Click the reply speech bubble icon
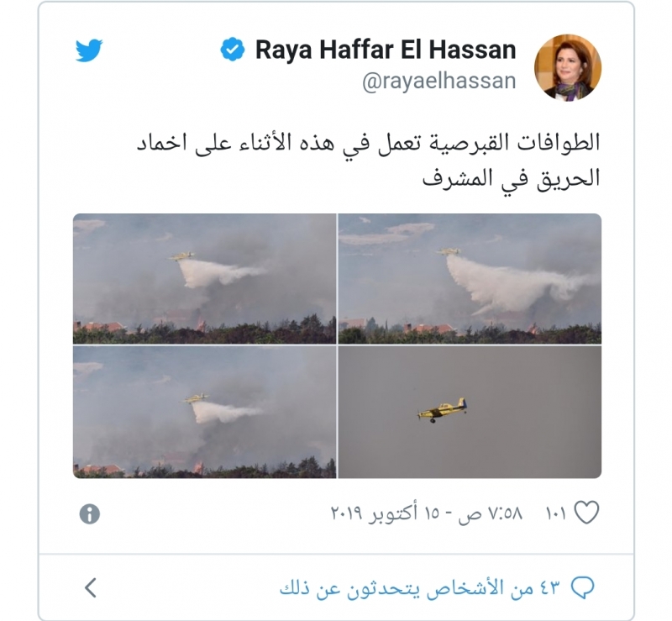 click(583, 587)
